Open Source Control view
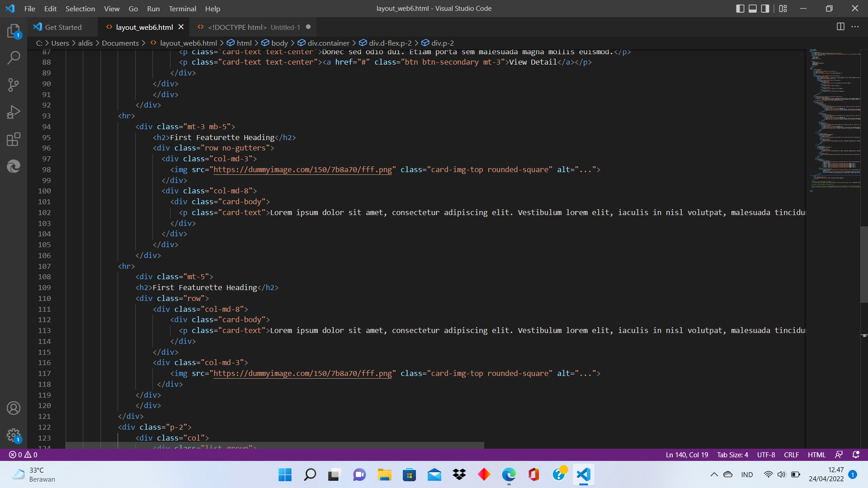 (14, 84)
